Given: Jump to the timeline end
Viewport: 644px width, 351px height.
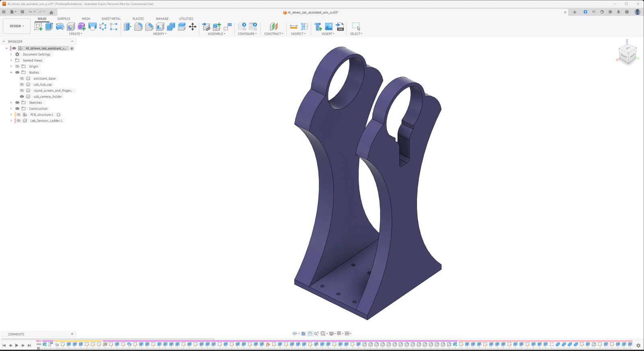Looking at the screenshot, I should point(29,345).
